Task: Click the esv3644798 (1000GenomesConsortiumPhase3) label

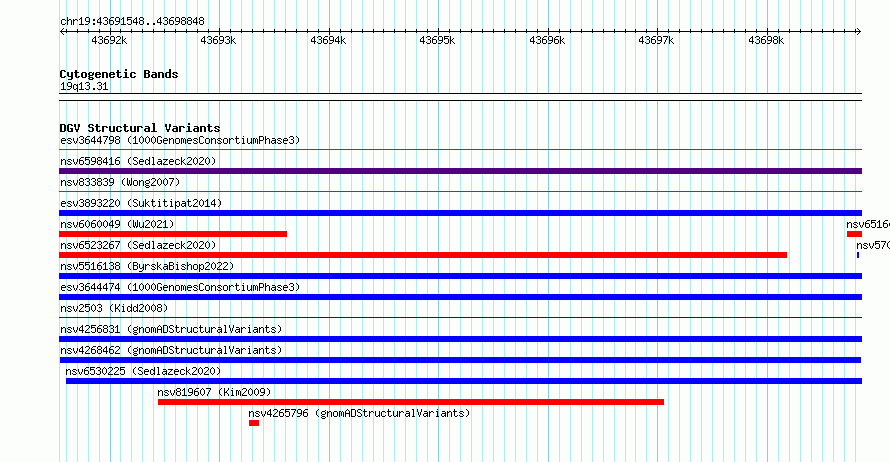Action: click(x=180, y=140)
